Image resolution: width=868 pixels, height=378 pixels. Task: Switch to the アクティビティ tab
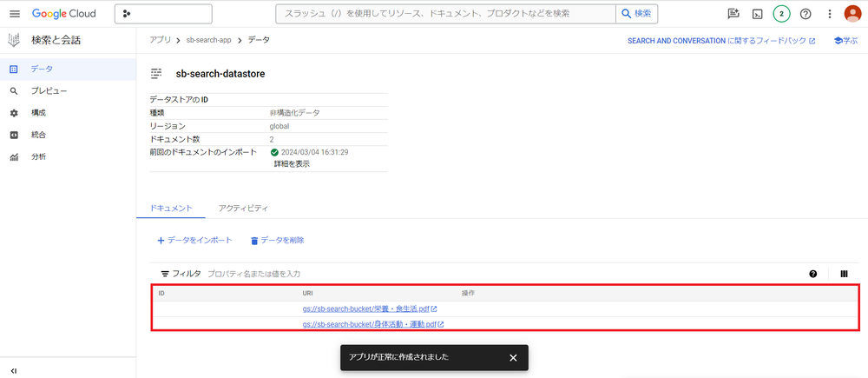pos(243,209)
